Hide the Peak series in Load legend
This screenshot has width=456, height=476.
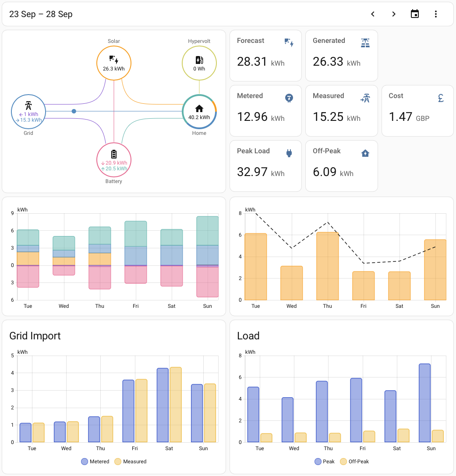[x=325, y=462]
